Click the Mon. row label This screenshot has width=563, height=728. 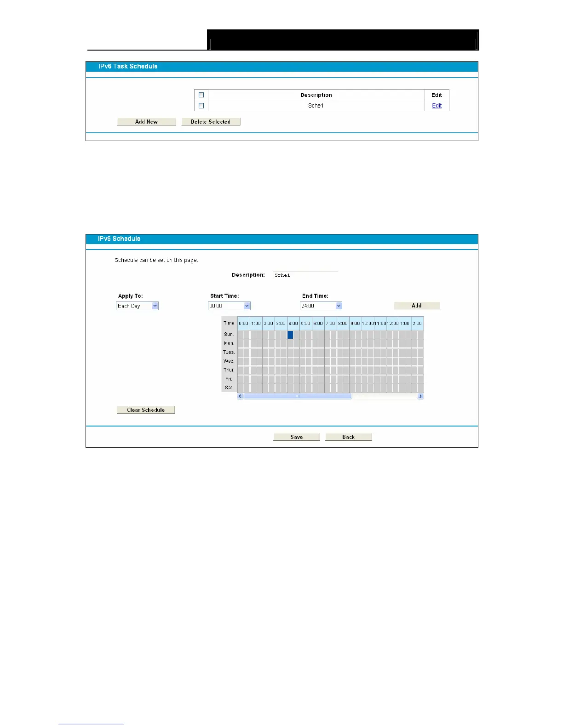tap(229, 343)
